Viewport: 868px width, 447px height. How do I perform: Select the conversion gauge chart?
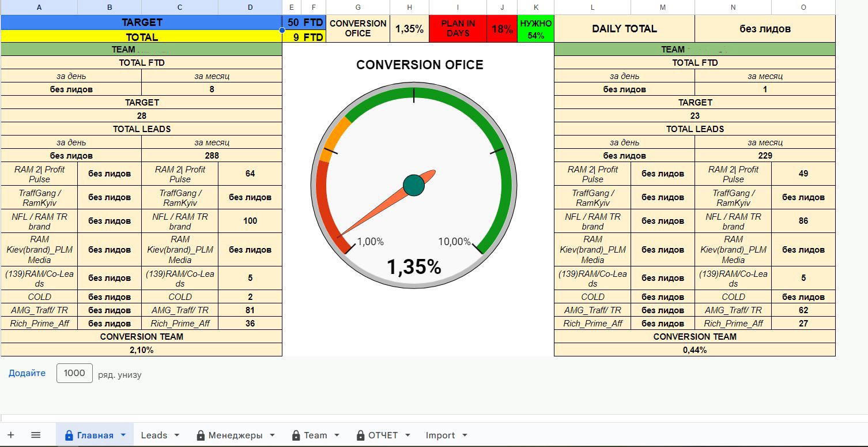414,186
